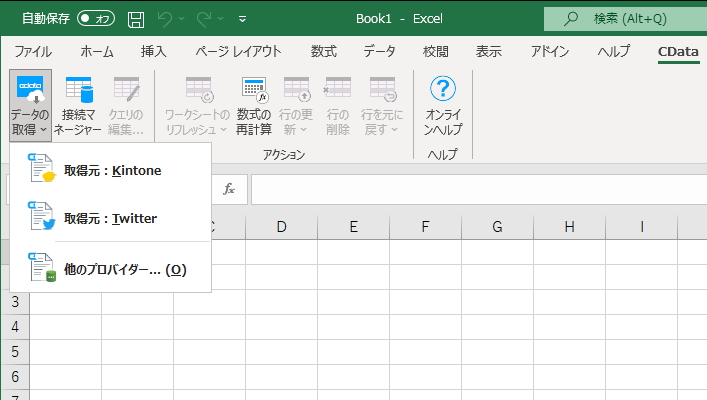Select row 5 header

pyautogui.click(x=15, y=351)
